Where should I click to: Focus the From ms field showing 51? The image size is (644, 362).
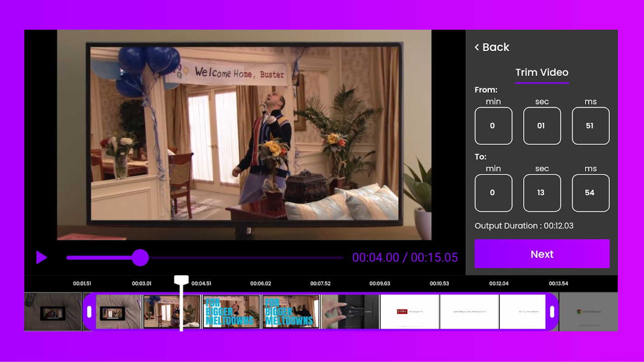(x=591, y=126)
